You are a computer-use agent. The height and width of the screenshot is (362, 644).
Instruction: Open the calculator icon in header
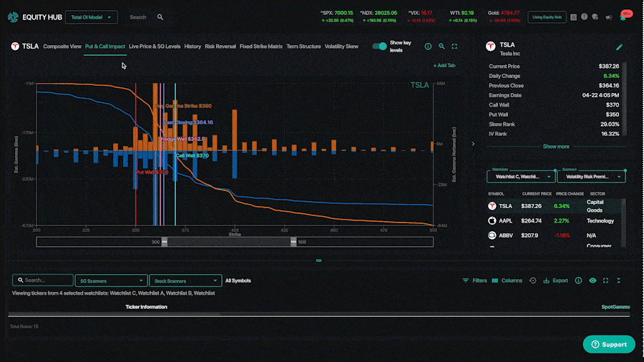pos(573,17)
